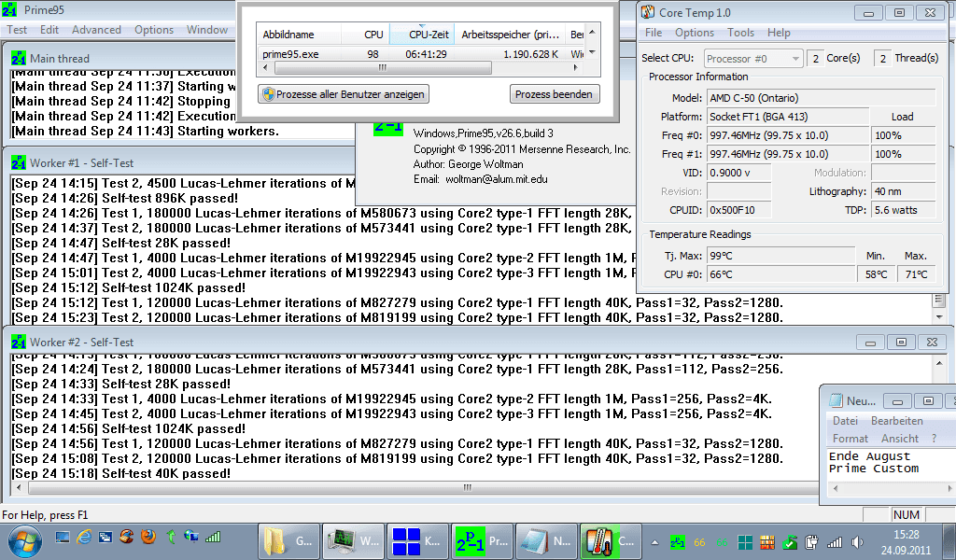Click the Core Temp title bar icon

pos(648,12)
